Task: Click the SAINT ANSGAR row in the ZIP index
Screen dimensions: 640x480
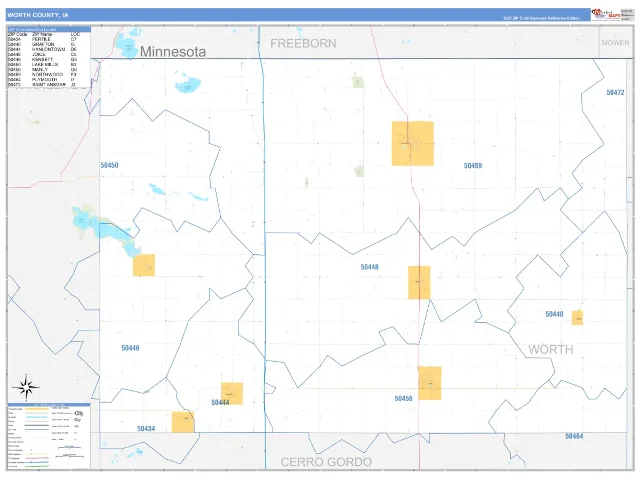Action: [44, 84]
